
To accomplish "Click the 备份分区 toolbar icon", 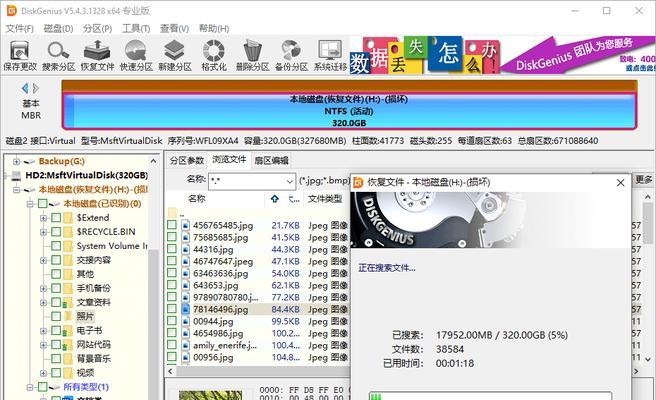I will (x=291, y=51).
